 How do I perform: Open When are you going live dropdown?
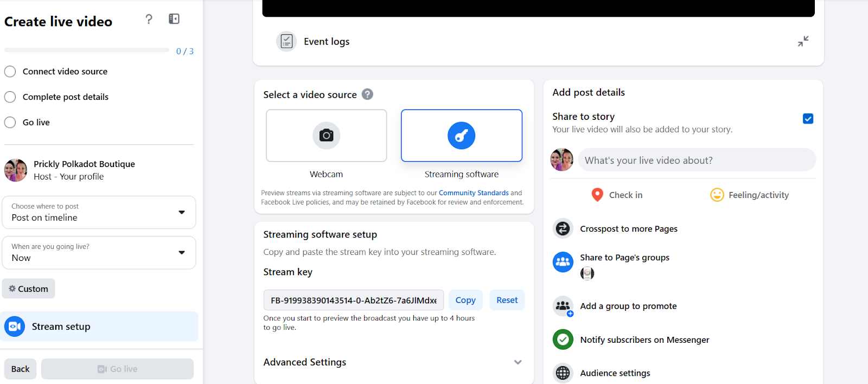[99, 253]
